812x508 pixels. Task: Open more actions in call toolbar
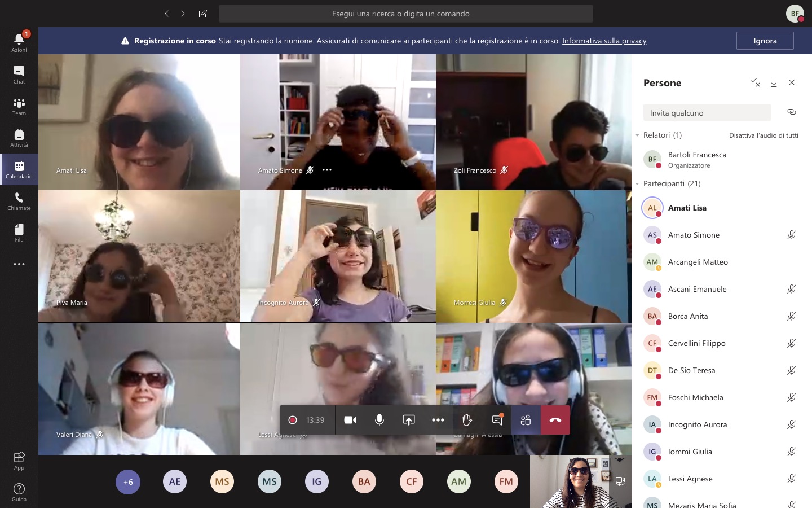coord(438,420)
